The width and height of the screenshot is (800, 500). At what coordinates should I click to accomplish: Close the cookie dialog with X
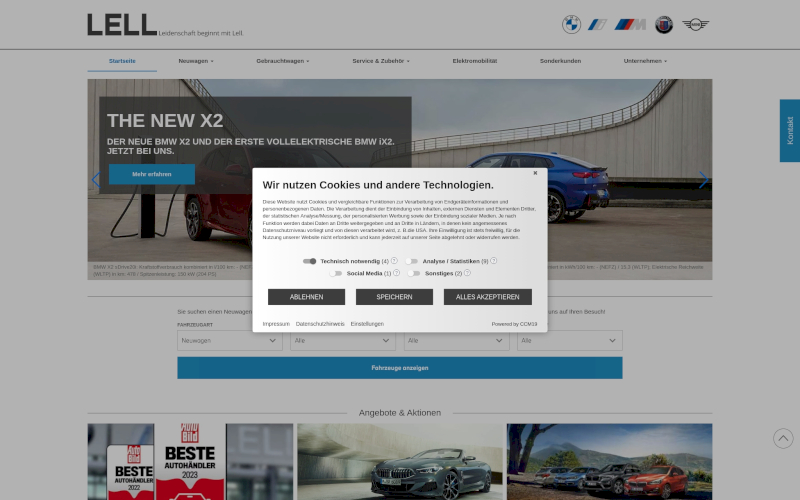pyautogui.click(x=535, y=173)
